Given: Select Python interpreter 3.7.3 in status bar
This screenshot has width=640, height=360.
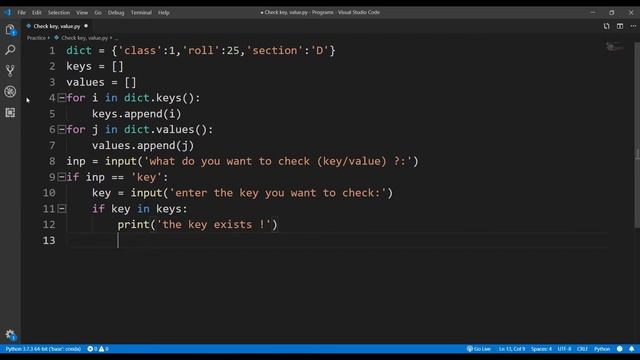Looking at the screenshot, I should click(43, 349).
